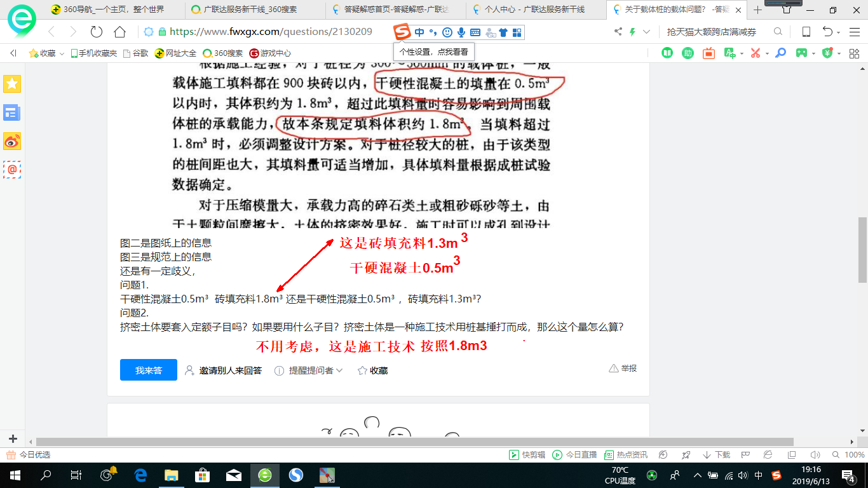Switch to 360导航 tab
Viewport: 868px width, 488px height.
coord(114,10)
